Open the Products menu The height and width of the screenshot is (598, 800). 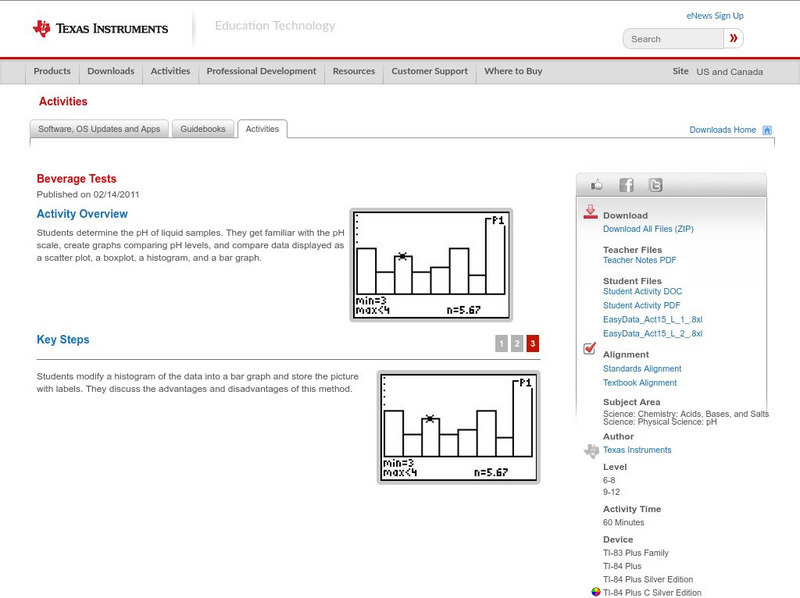click(x=52, y=72)
